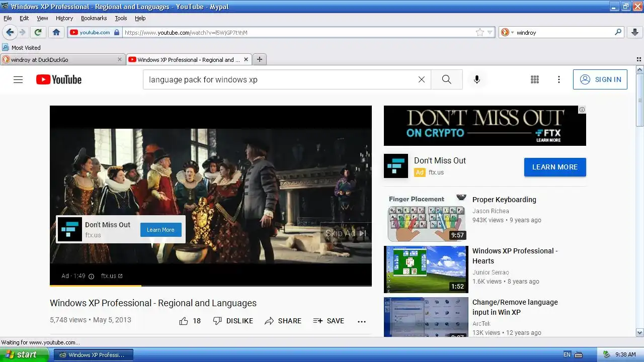This screenshot has height=362, width=644.
Task: Open Proper Keyboarding video title
Action: pos(504,200)
